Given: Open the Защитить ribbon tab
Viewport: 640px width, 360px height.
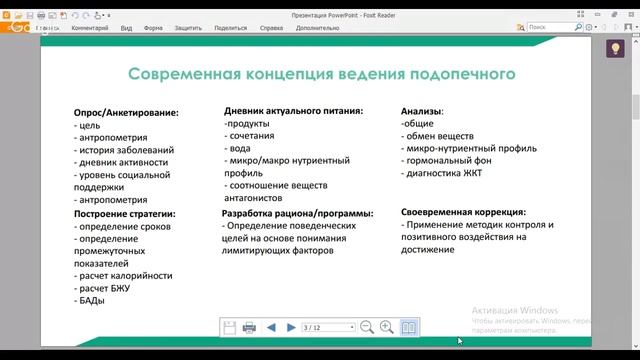Looking at the screenshot, I should click(x=188, y=28).
